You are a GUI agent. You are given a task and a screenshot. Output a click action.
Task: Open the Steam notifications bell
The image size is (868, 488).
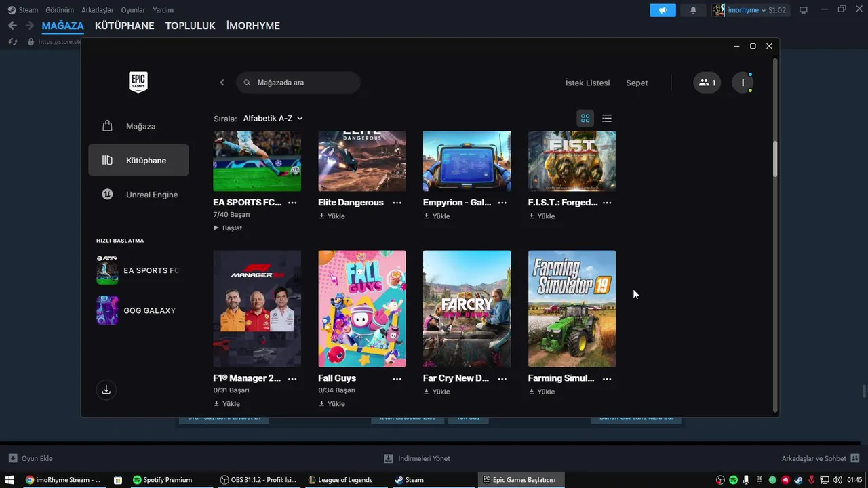coord(693,10)
